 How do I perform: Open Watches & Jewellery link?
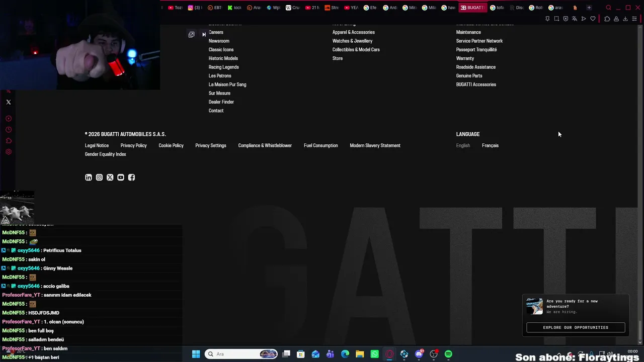click(352, 41)
